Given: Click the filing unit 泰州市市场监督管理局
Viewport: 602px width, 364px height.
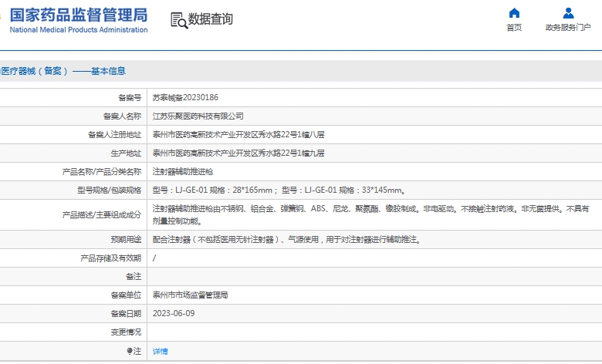Looking at the screenshot, I should tap(190, 295).
